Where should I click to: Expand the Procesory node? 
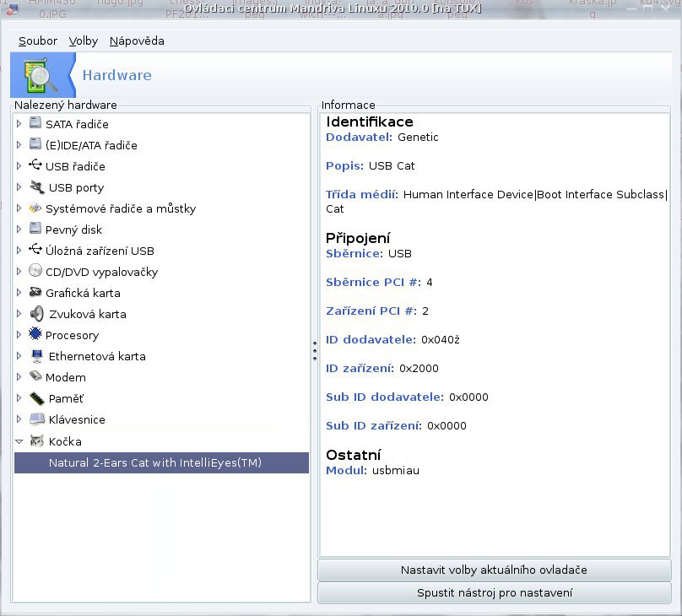(x=19, y=335)
